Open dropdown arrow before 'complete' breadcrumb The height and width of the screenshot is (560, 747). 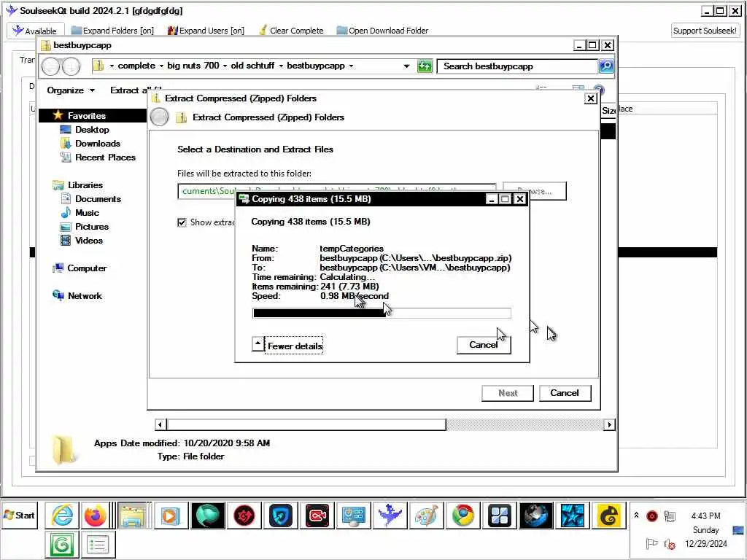112,66
